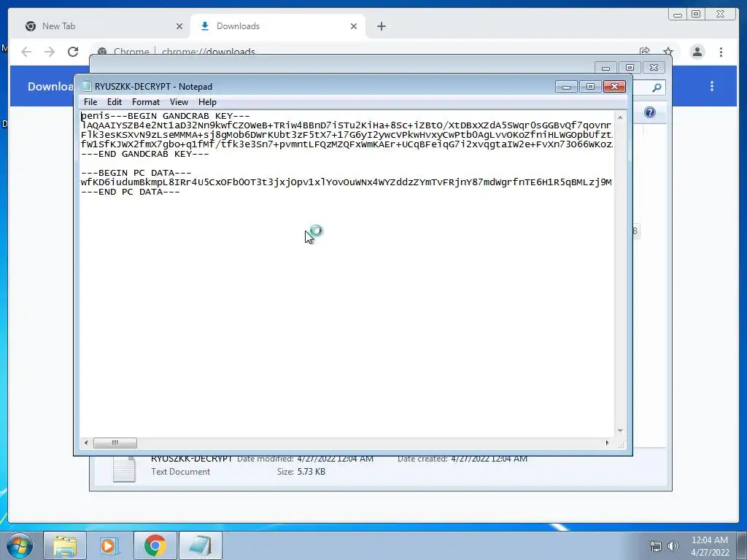Click the line starting with wfKD6iudumBkmpL8

tap(347, 182)
